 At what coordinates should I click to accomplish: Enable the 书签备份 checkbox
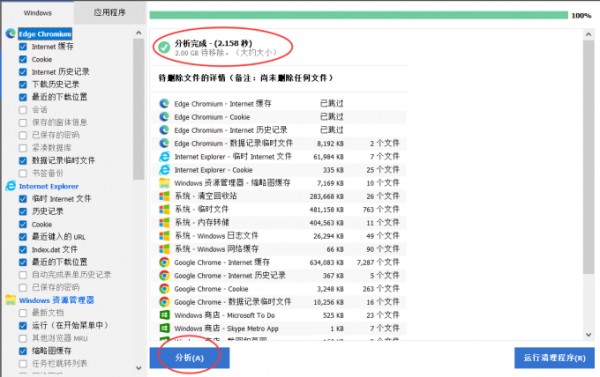(23, 173)
